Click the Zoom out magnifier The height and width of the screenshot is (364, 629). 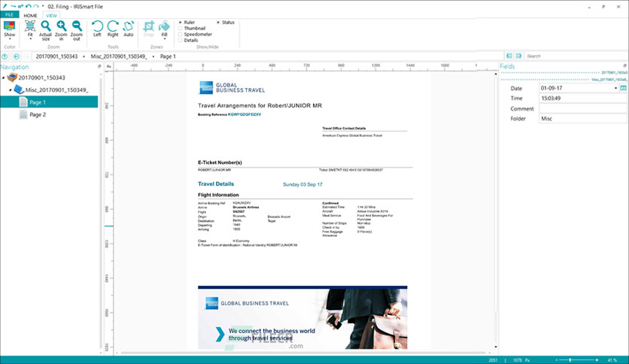pos(77,26)
